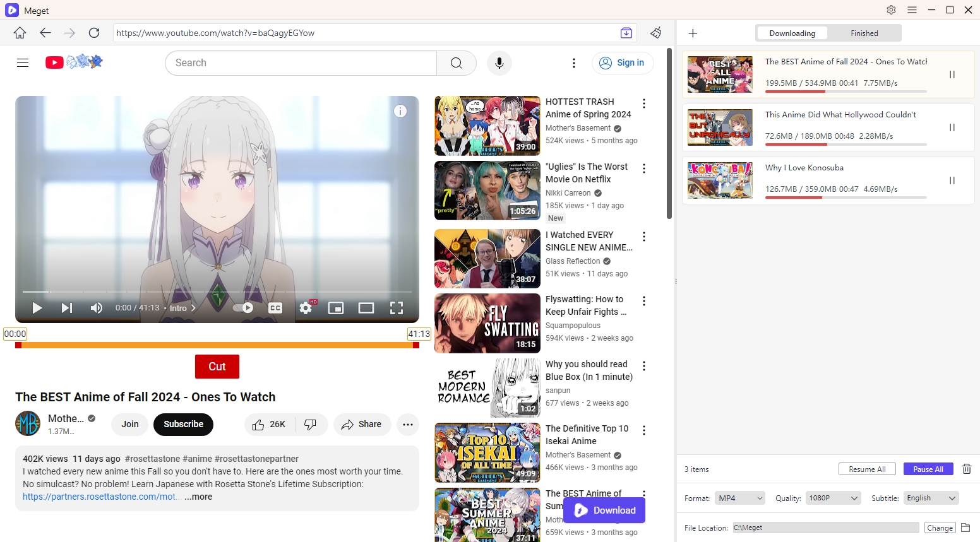Delete downloads with trash icon
The image size is (980, 542).
pyautogui.click(x=966, y=469)
